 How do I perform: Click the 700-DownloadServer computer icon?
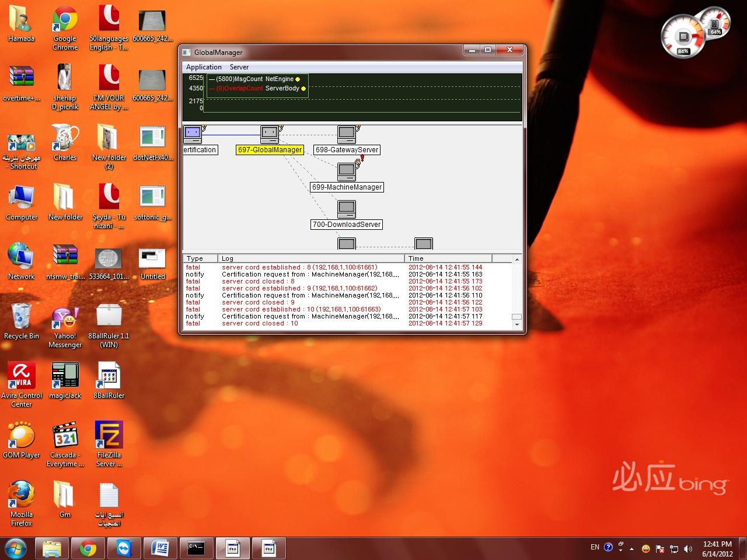point(347,209)
